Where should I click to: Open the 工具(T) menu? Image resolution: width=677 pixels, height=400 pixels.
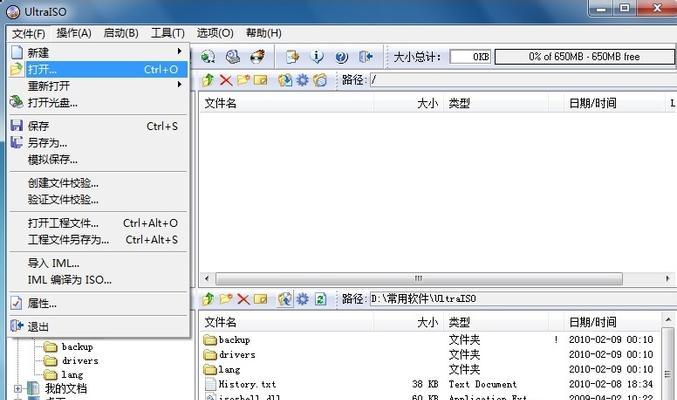click(168, 33)
